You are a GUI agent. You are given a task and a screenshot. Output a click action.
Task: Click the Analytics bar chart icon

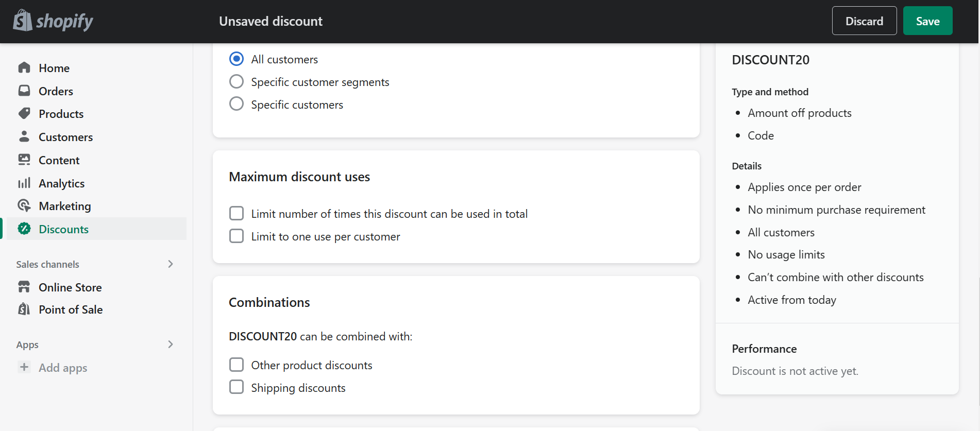pos(24,183)
